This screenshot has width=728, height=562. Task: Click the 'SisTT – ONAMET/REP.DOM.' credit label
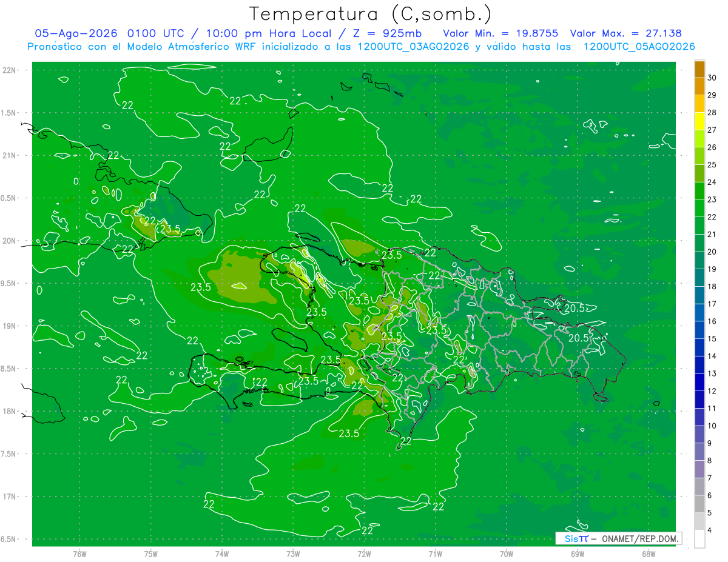619,538
